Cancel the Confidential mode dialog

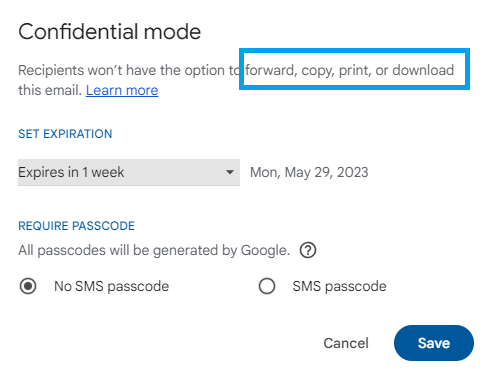(346, 343)
